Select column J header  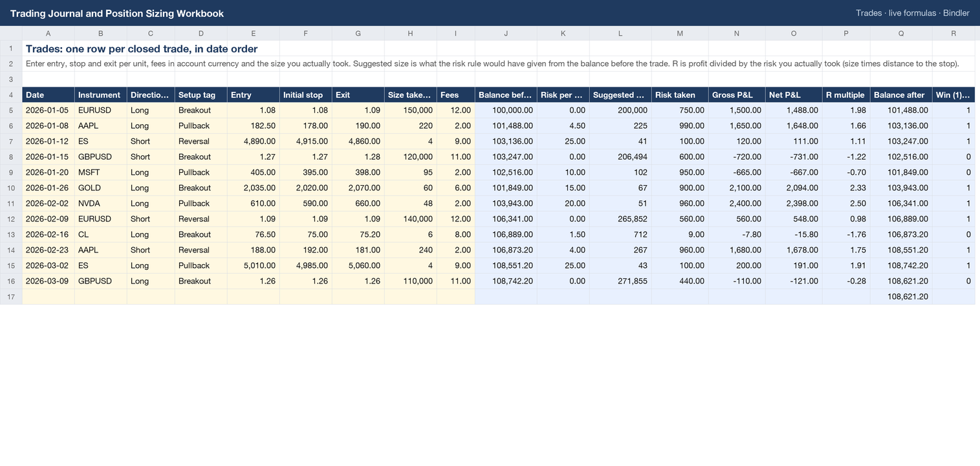point(506,33)
